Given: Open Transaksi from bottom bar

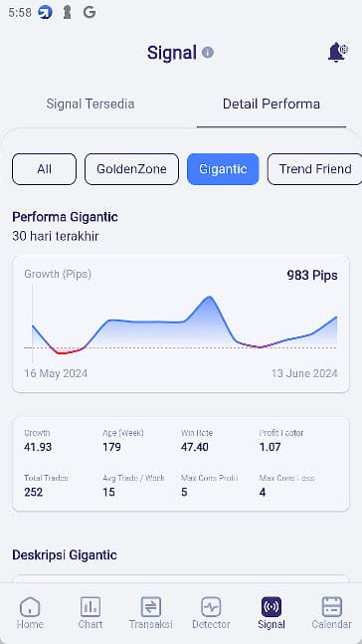Looking at the screenshot, I should coord(150,612).
